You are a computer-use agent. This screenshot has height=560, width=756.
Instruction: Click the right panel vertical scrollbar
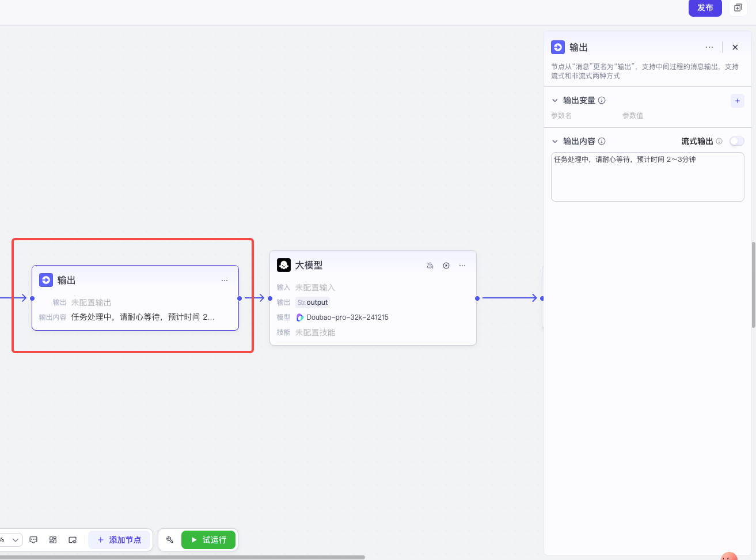pyautogui.click(x=753, y=285)
